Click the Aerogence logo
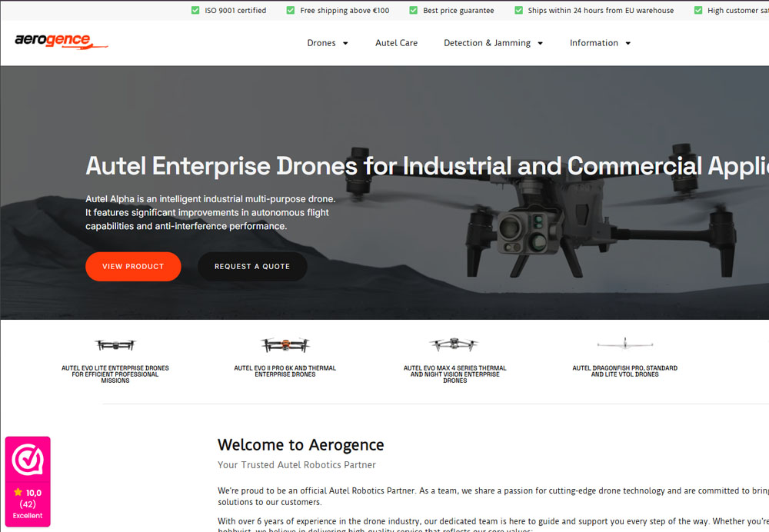This screenshot has height=532, width=769. pyautogui.click(x=62, y=42)
